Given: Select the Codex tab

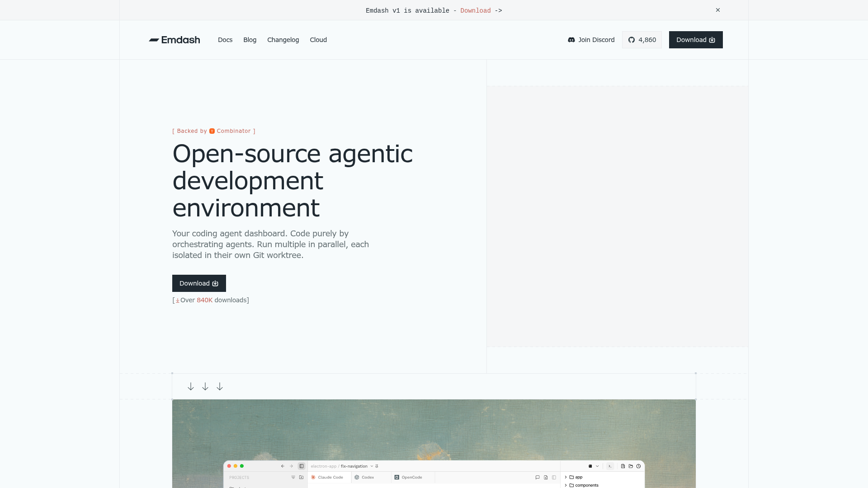Looking at the screenshot, I should pyautogui.click(x=371, y=477).
